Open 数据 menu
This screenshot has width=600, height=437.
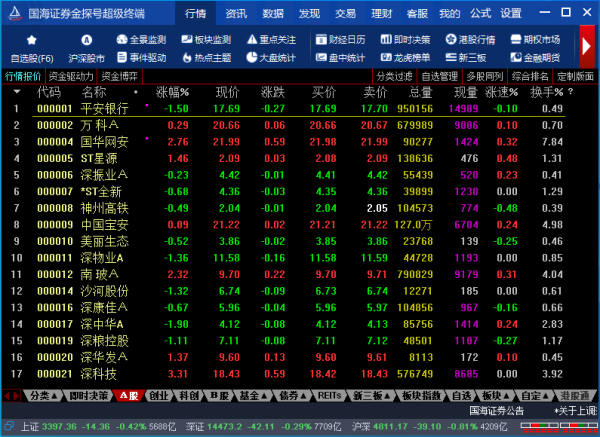pos(273,13)
